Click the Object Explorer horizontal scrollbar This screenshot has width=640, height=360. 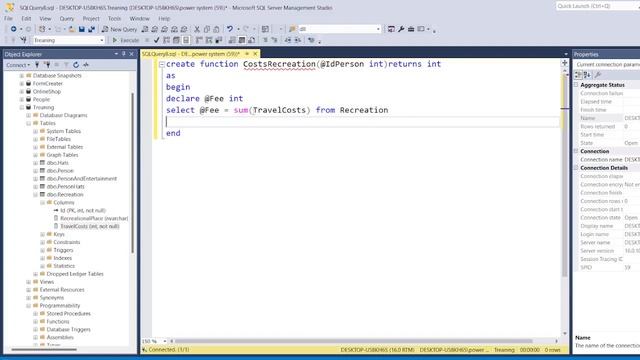pyautogui.click(x=44, y=349)
